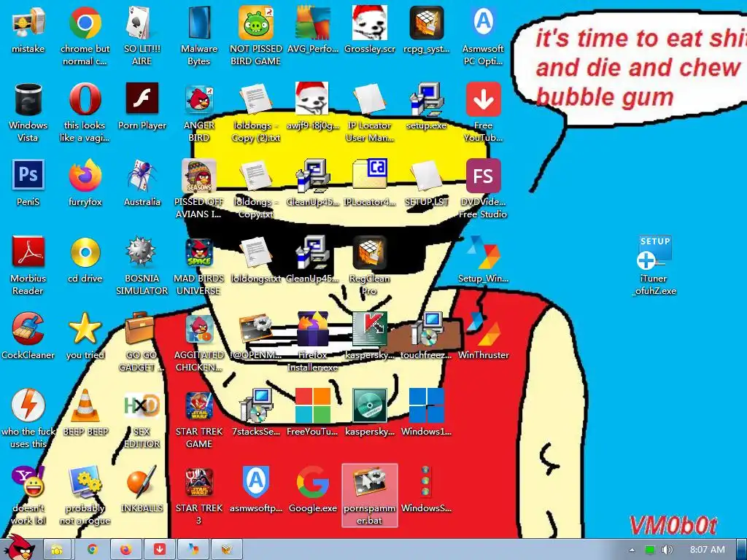Select Firefox Installer.exe icon
The image size is (747, 560).
coord(312,329)
